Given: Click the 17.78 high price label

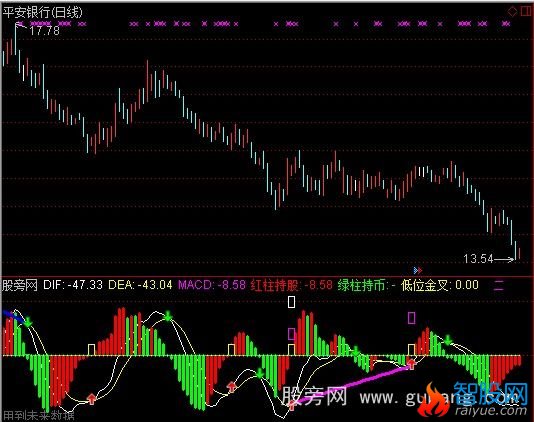Looking at the screenshot, I should pyautogui.click(x=44, y=31).
